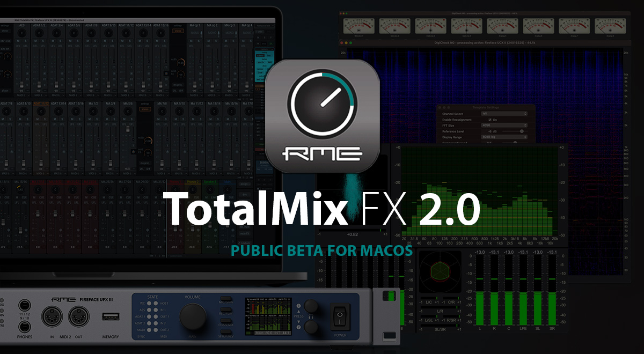Flip the POWER switch on the Fireface
Screen dimensions: 644x354
(x=341, y=315)
